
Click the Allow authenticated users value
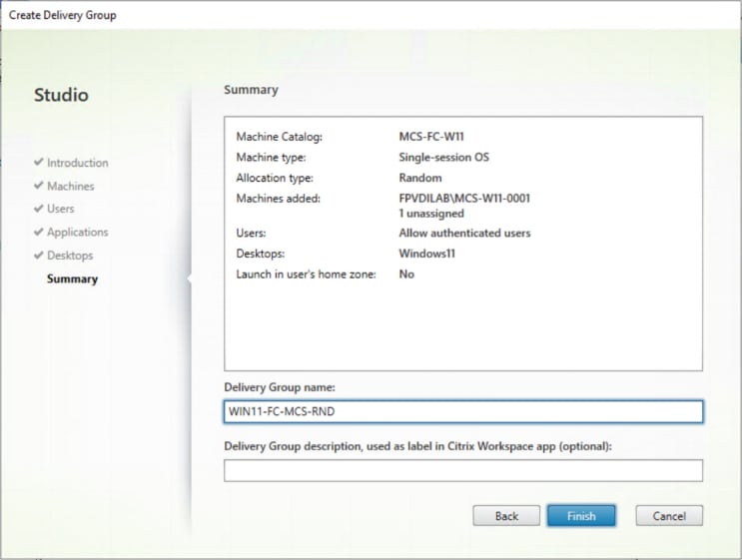click(464, 234)
